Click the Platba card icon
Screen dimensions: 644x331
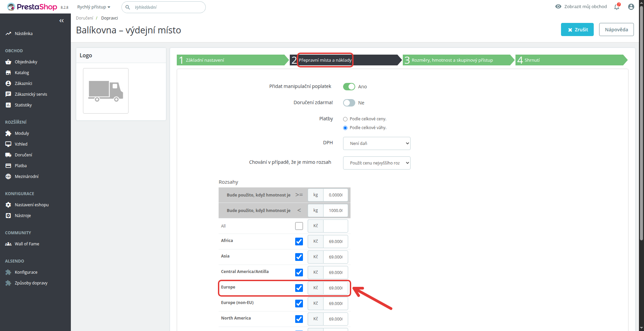point(8,166)
